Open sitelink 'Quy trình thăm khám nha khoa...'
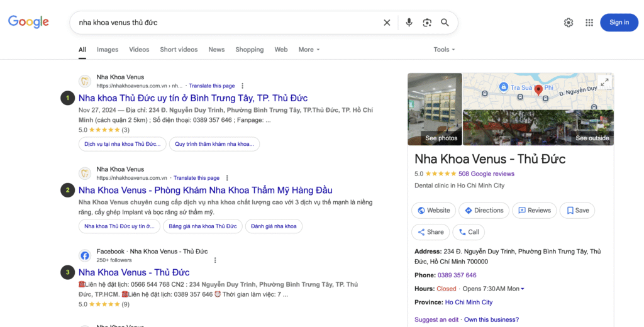Image resolution: width=644 pixels, height=327 pixels. point(214,144)
